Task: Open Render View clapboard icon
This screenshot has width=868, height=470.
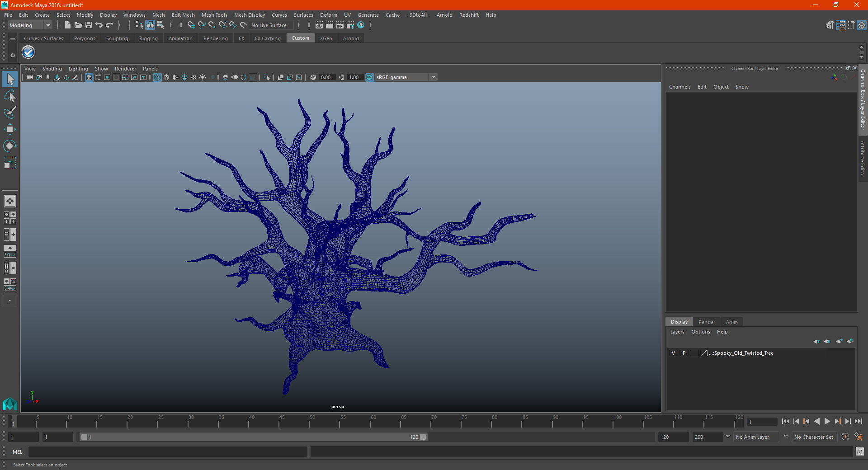Action: [319, 25]
